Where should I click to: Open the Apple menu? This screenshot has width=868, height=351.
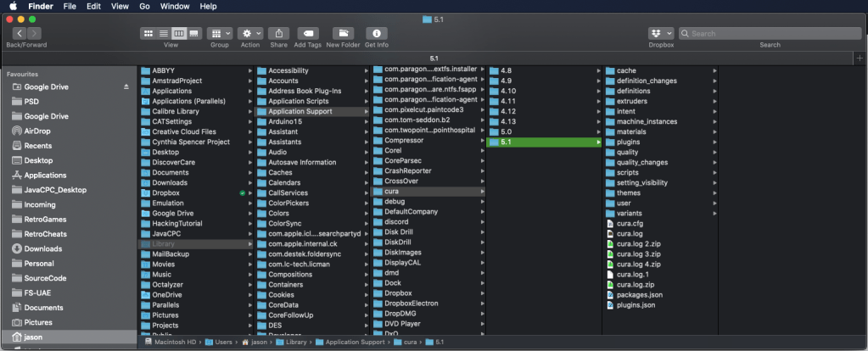point(13,6)
